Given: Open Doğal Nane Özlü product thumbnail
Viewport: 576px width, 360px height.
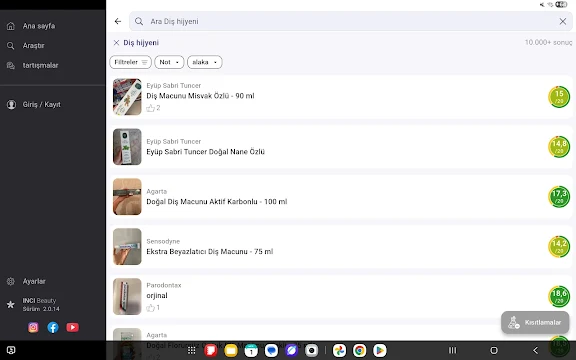Looking at the screenshot, I should (127, 147).
